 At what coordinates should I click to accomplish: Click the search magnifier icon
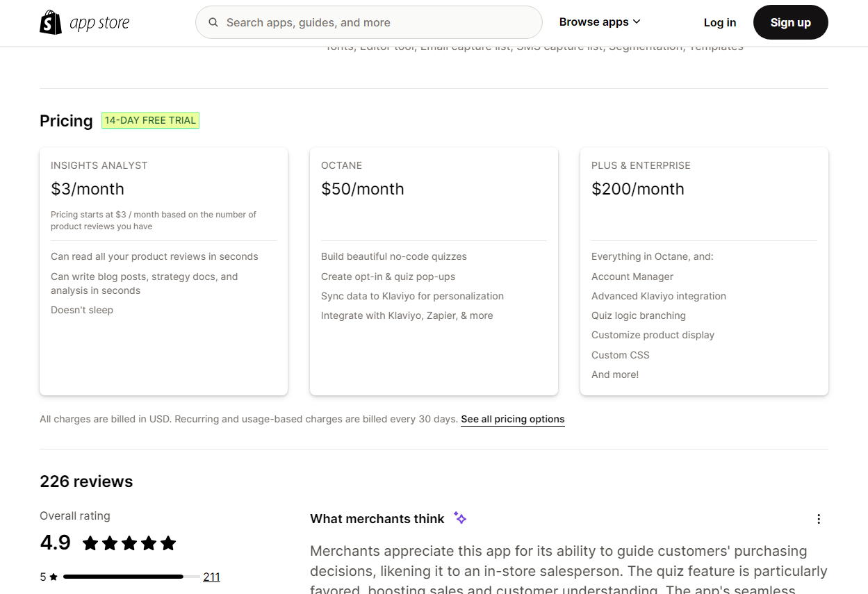click(213, 22)
